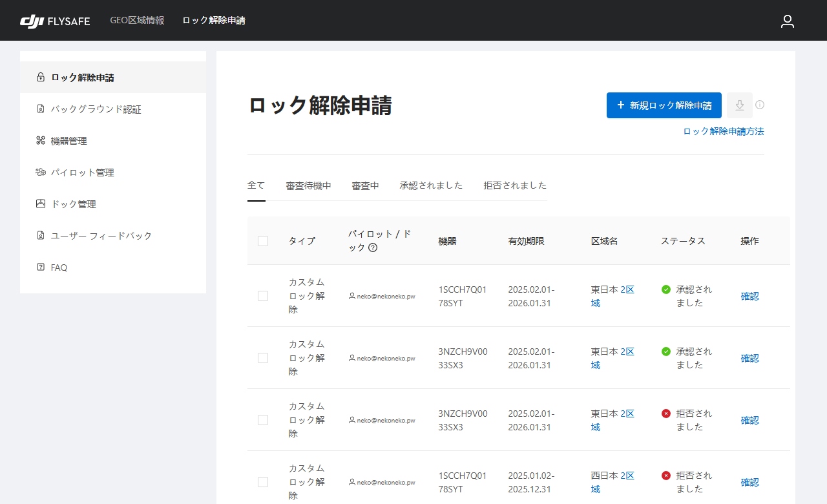This screenshot has width=827, height=504.
Task: Open 機器管理 drone icon in sidebar
Action: point(41,141)
